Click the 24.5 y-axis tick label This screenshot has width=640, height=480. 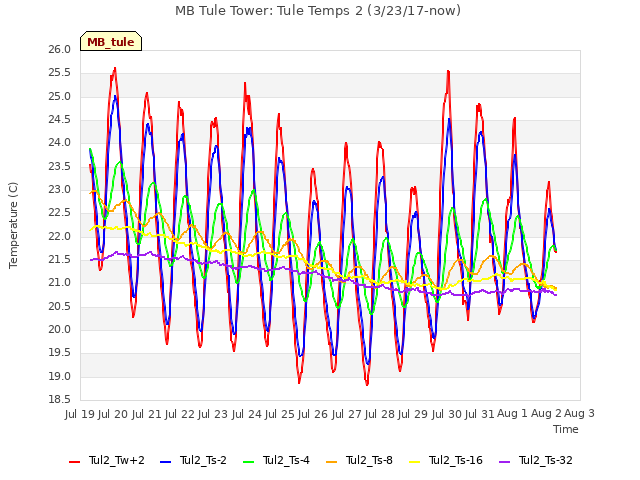tap(60, 120)
